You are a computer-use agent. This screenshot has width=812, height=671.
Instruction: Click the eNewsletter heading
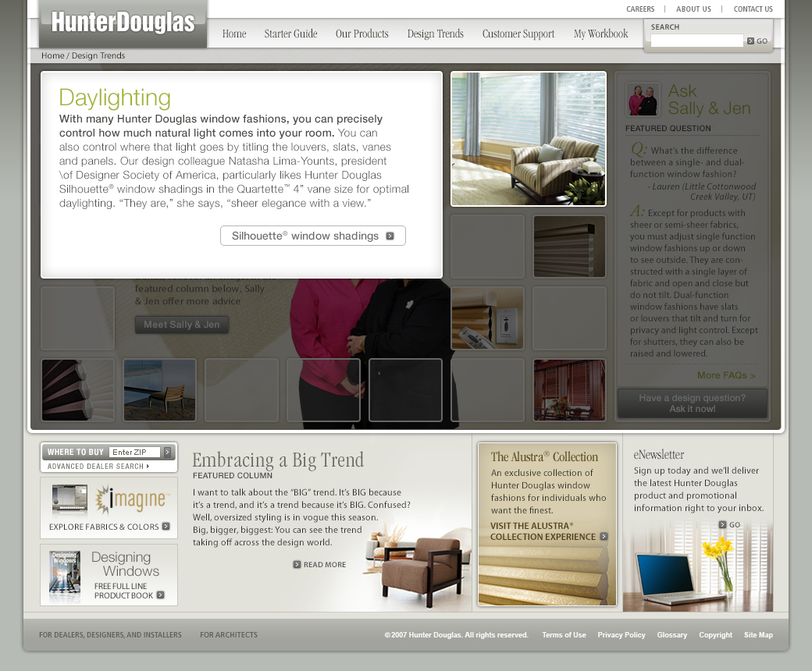(x=659, y=455)
